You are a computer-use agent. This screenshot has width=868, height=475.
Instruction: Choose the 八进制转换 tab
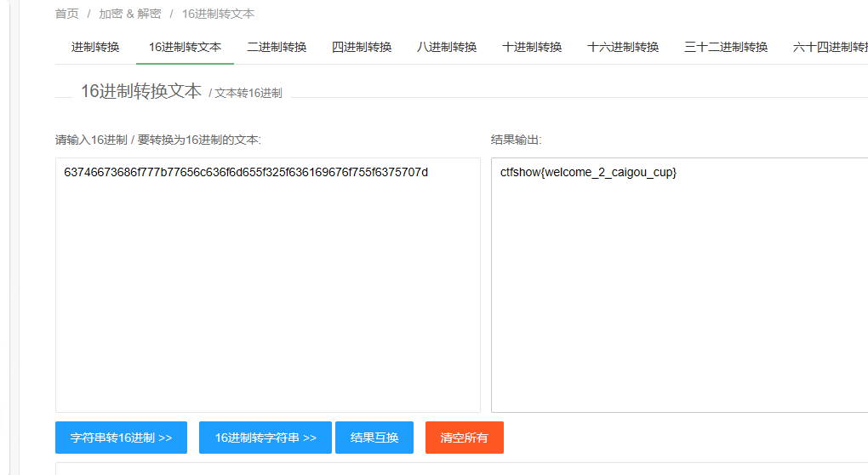click(x=447, y=47)
